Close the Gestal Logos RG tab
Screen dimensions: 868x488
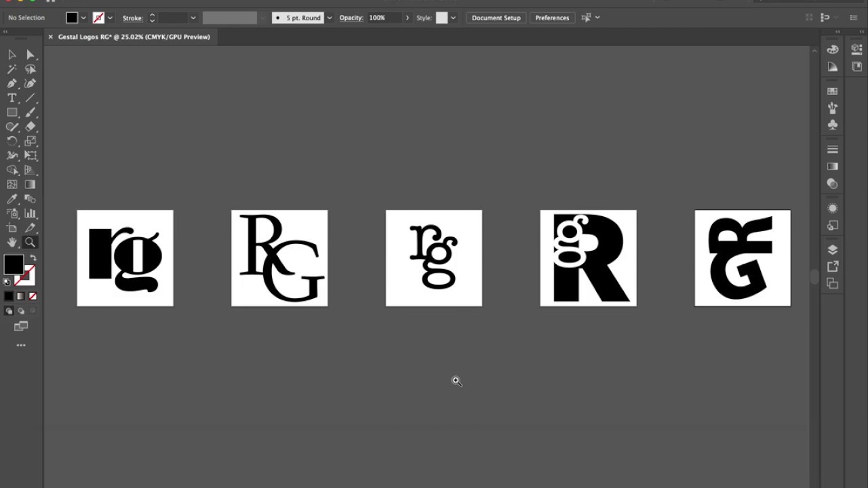click(x=50, y=37)
